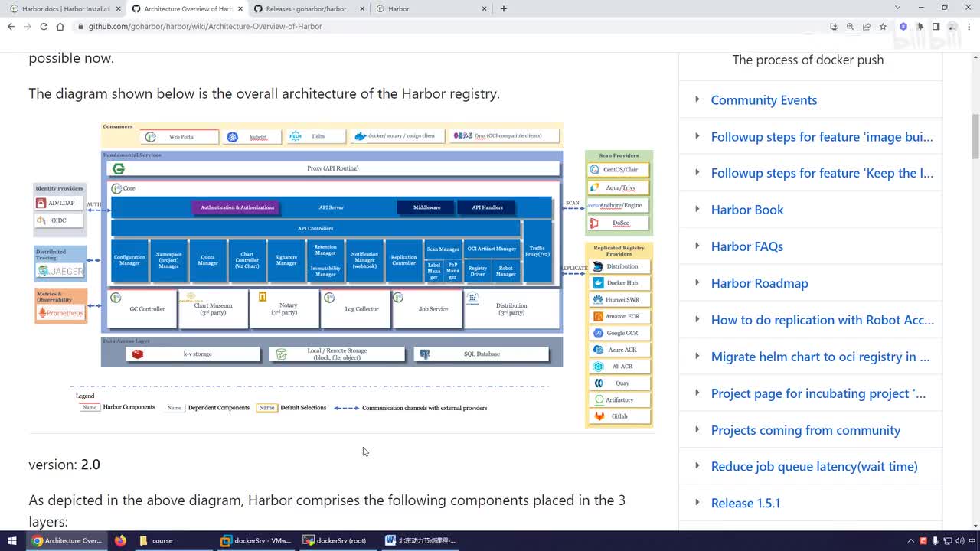The image size is (980, 551).
Task: Expand Harbor Book triangle
Action: click(697, 209)
